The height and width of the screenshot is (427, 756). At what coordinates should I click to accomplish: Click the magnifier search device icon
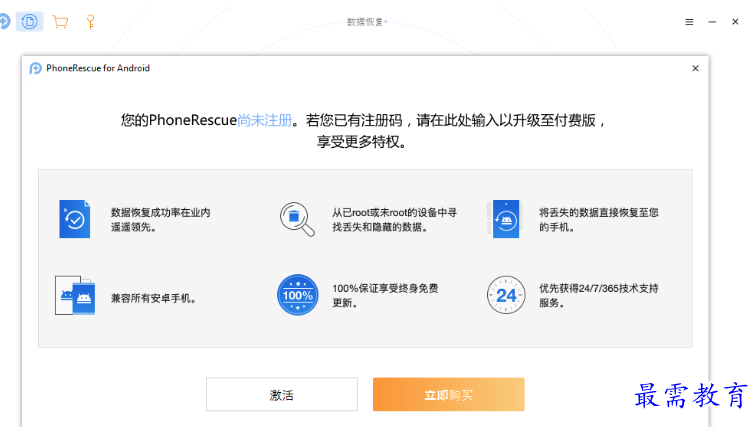tap(296, 218)
